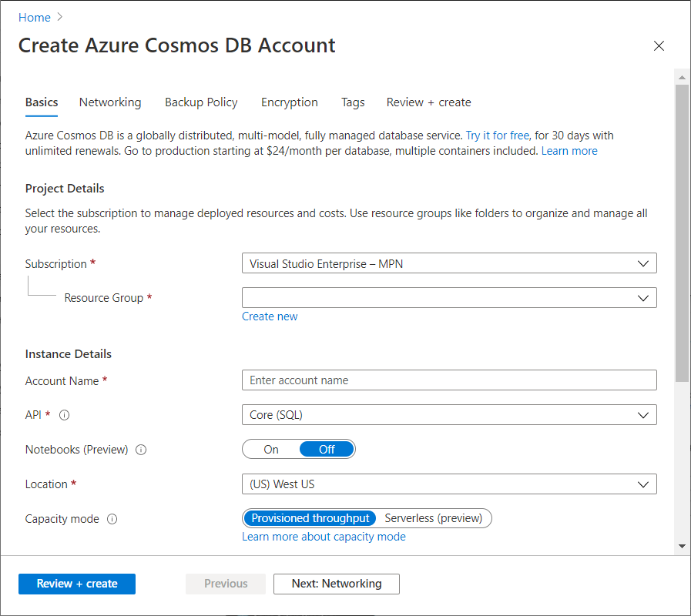The image size is (691, 616).
Task: Select Serverless (preview) capacity mode
Action: pos(433,518)
